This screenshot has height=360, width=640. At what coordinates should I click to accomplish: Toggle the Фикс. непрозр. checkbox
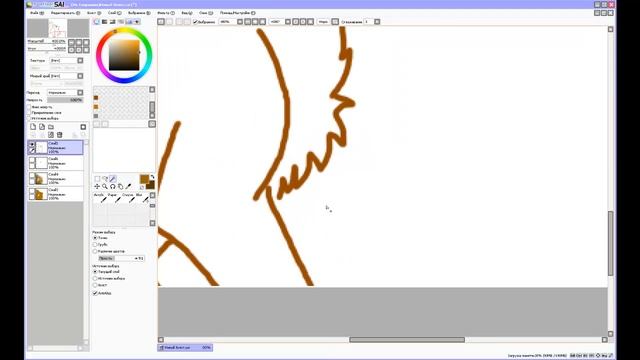29,107
